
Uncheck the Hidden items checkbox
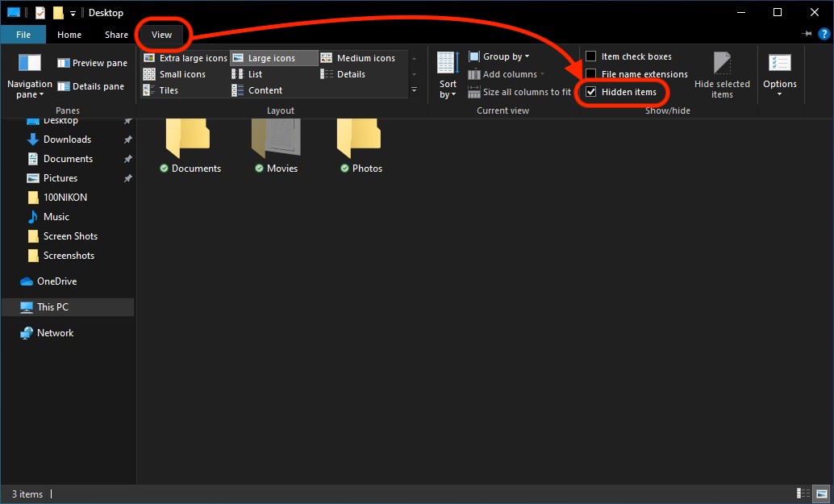point(591,92)
